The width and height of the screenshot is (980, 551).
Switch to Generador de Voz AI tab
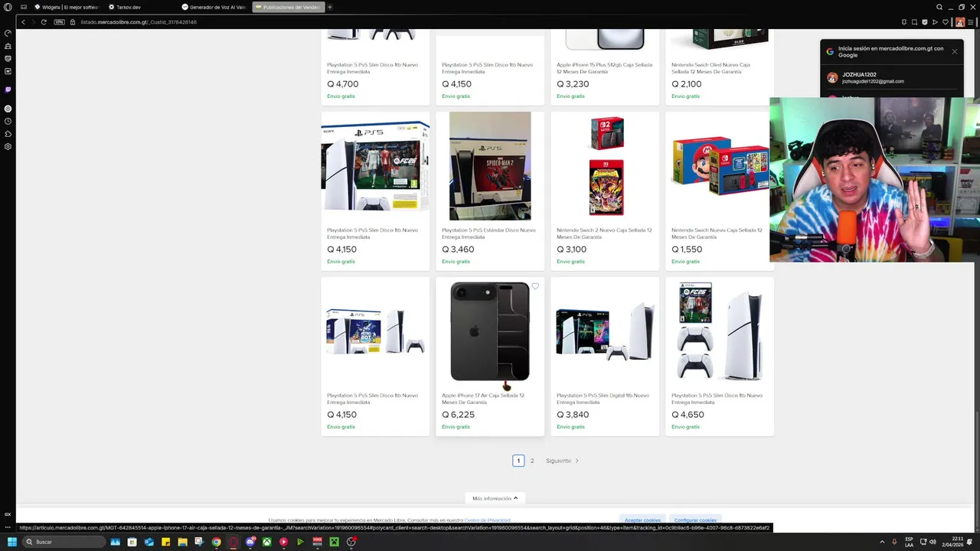point(214,7)
